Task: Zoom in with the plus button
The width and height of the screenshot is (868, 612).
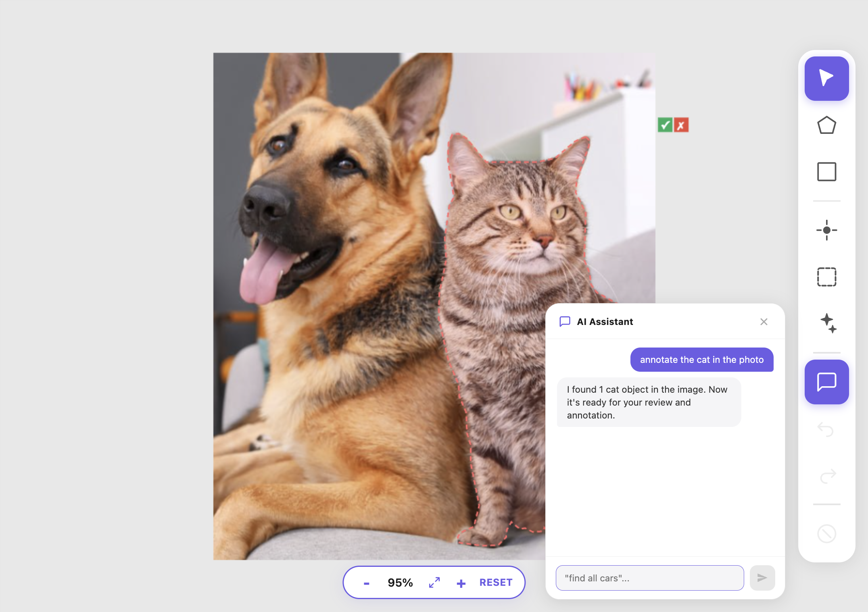Action: [461, 583]
